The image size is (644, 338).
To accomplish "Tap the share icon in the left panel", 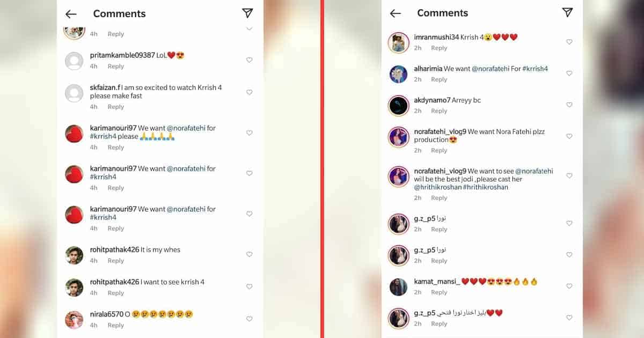I will (247, 13).
